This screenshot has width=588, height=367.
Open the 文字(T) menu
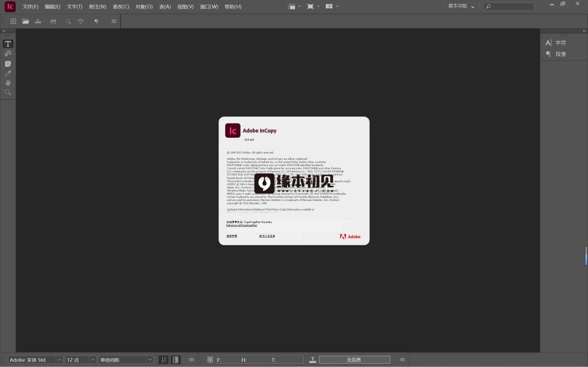[74, 6]
